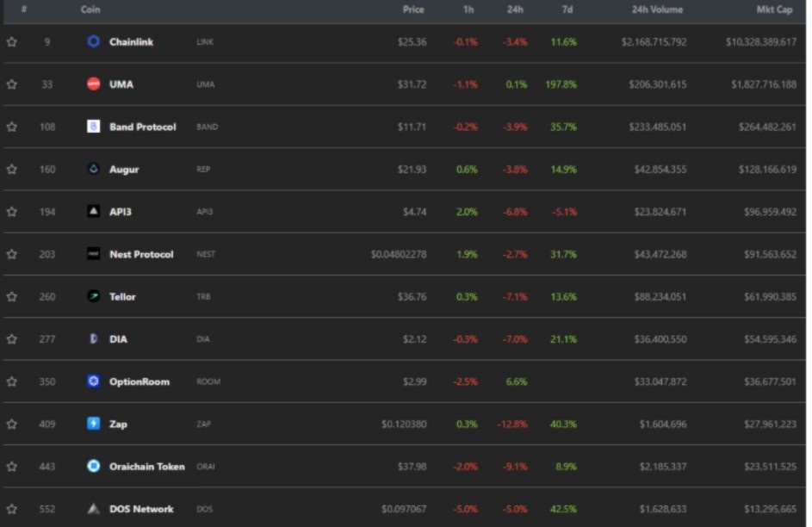Click the Chainlink coin logo icon

[94, 41]
